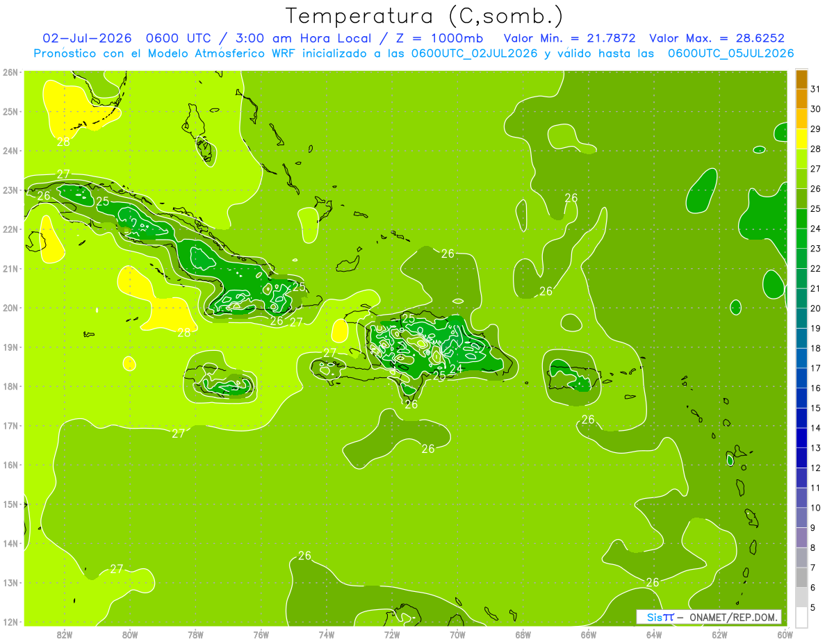Click the '20N' latitude label
The image size is (834, 644).
pyautogui.click(x=10, y=308)
